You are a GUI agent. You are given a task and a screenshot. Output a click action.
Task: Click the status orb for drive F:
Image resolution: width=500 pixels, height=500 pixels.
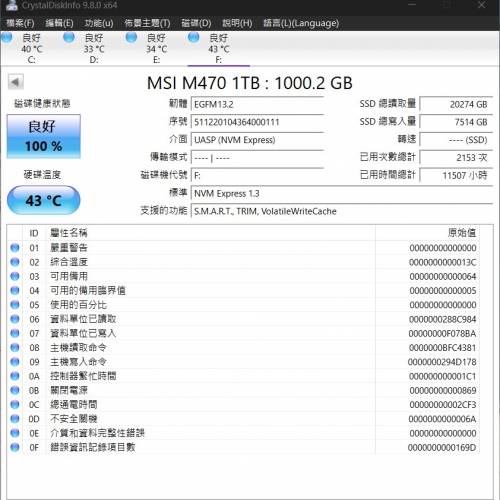coord(194,37)
